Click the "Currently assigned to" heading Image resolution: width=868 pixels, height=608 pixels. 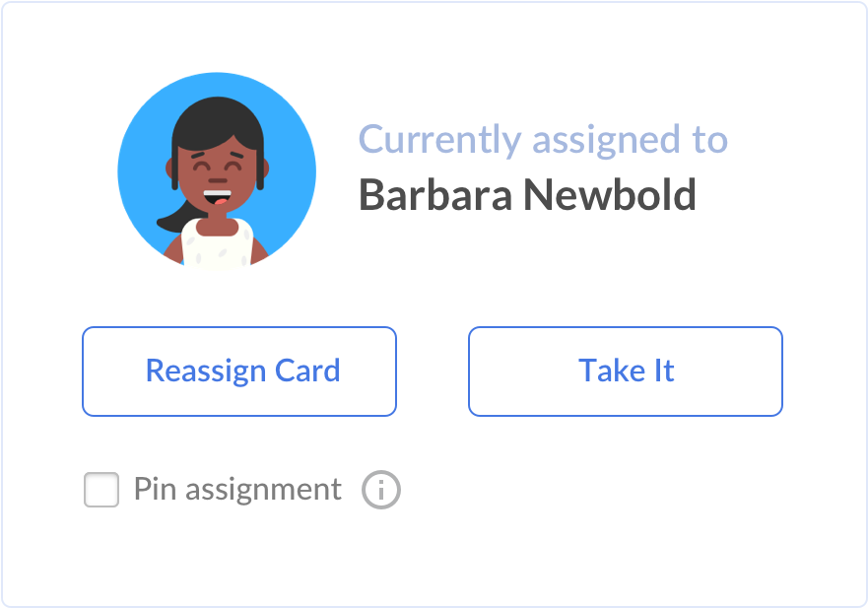[543, 139]
